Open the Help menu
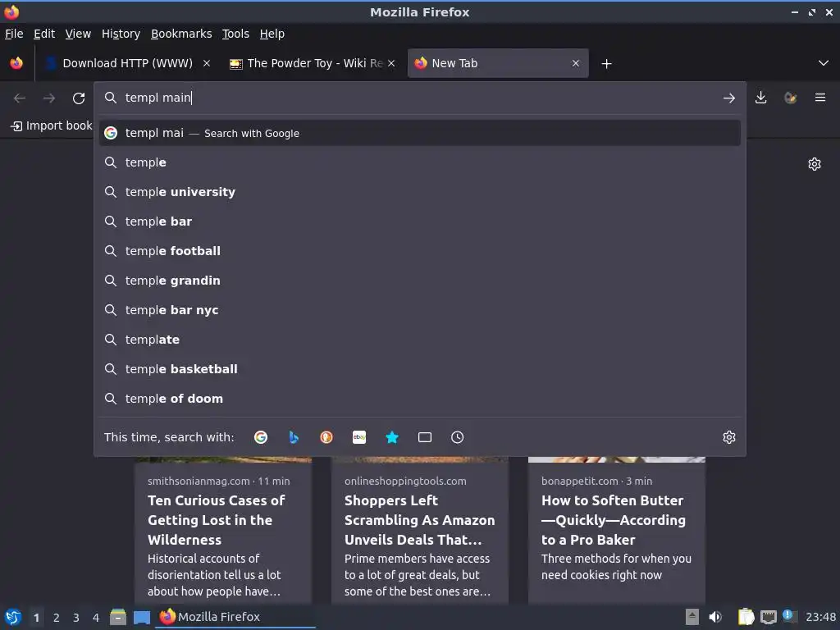This screenshot has width=840, height=630. pos(272,34)
